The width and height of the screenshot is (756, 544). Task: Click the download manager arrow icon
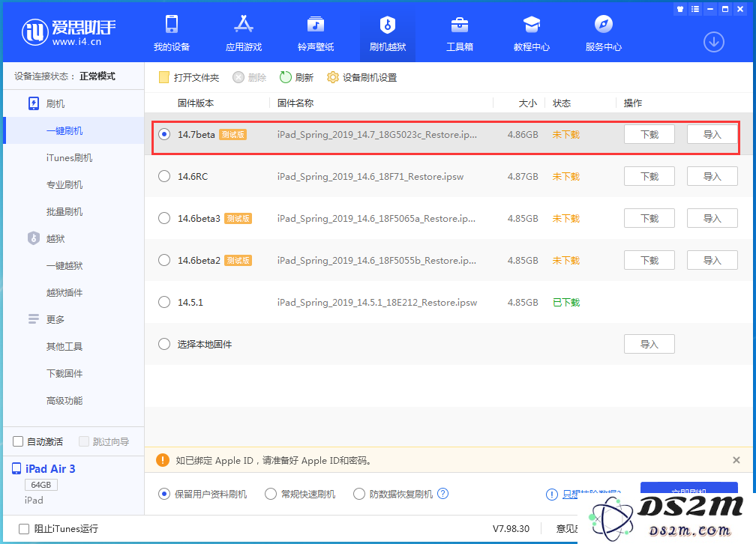[713, 42]
